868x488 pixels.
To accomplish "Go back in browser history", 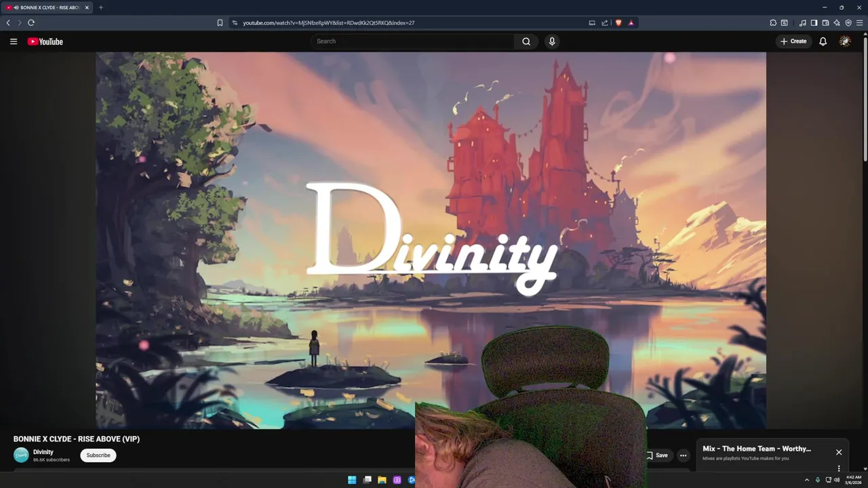I will click(x=8, y=22).
